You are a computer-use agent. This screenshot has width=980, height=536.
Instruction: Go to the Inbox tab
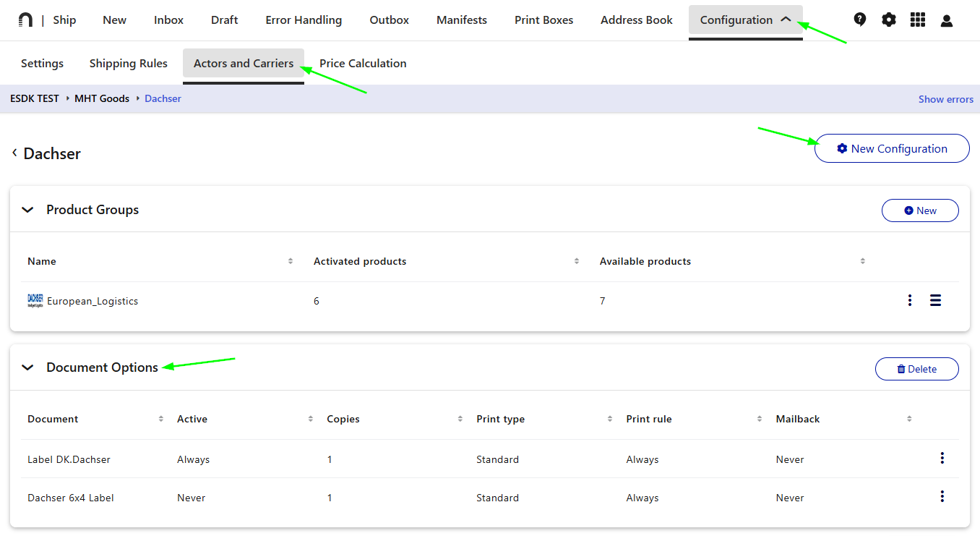(169, 20)
